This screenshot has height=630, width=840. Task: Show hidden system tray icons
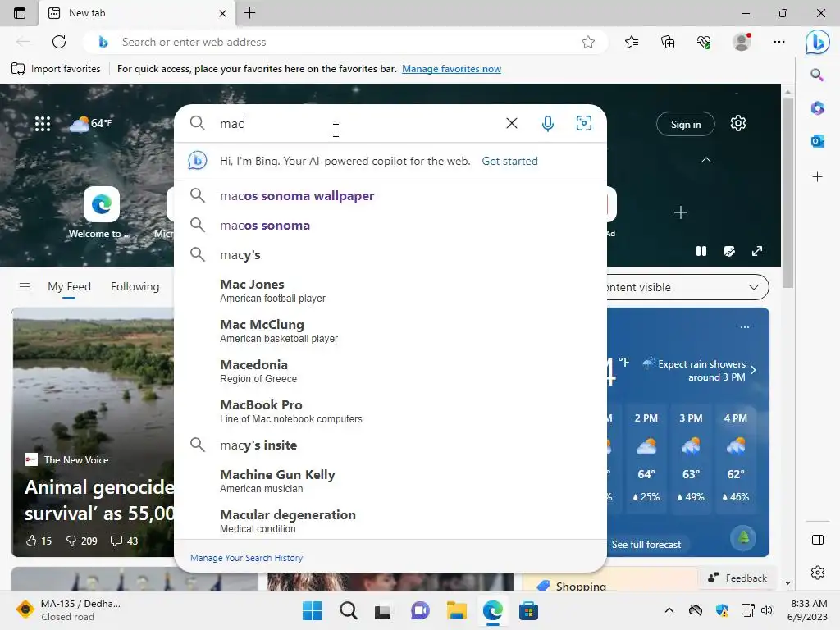click(669, 610)
